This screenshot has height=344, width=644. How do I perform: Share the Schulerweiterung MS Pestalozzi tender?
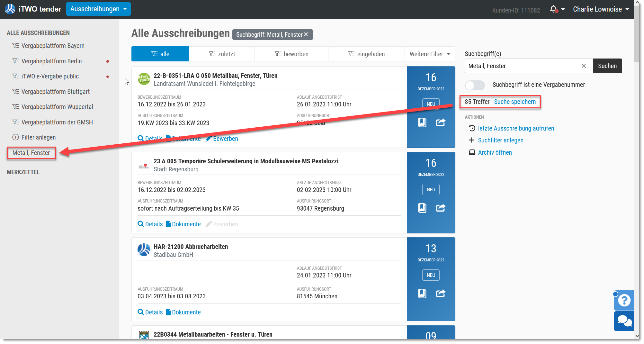[441, 208]
